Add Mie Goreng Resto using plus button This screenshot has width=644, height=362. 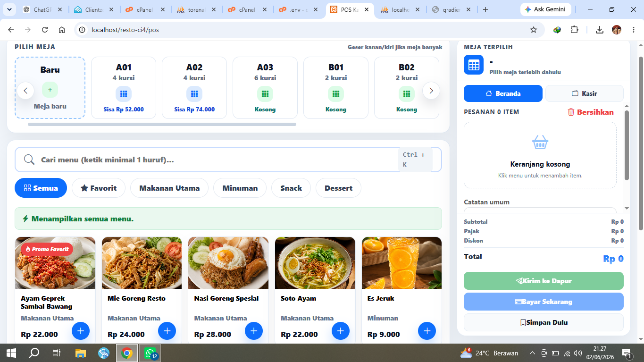coord(167,331)
